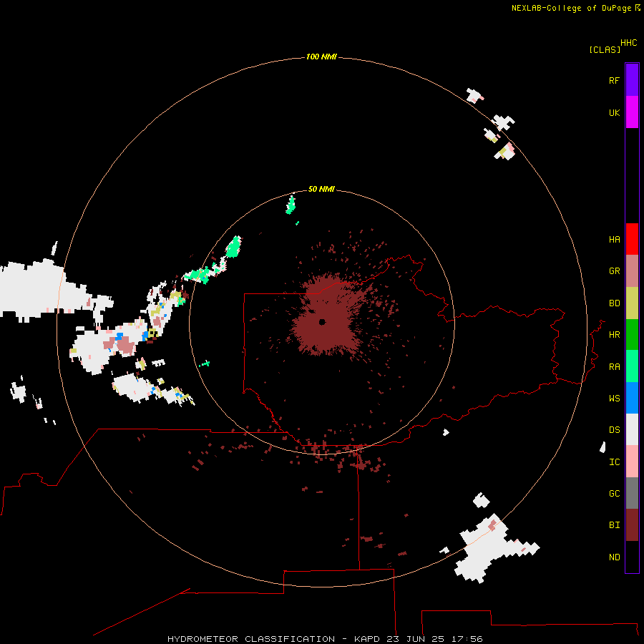Viewport: 644px width, 644px height.
Task: Click the Hydrometeor Classification KAPD title caption
Action: point(324,639)
